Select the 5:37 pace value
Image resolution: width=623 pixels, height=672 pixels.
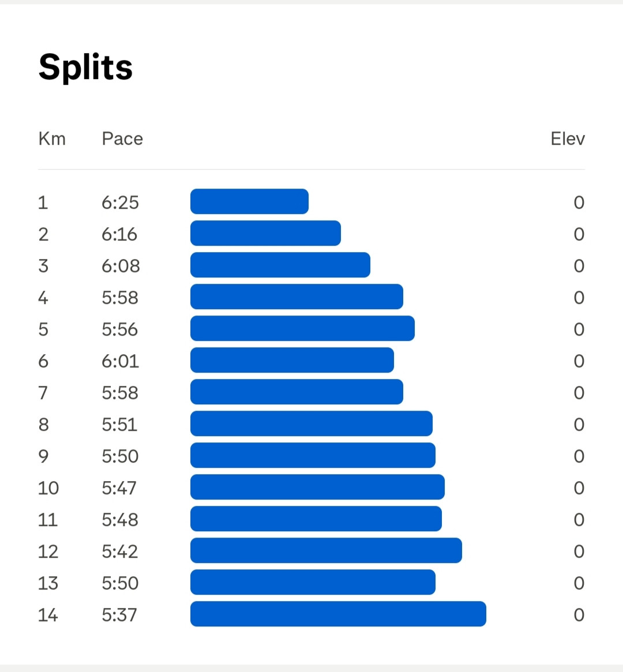point(119,615)
